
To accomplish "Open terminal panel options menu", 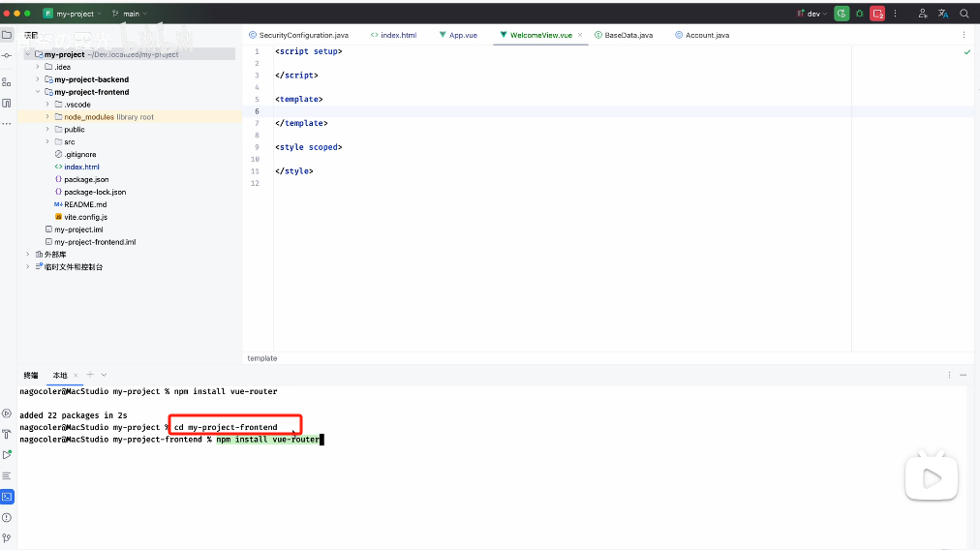I will pos(949,375).
